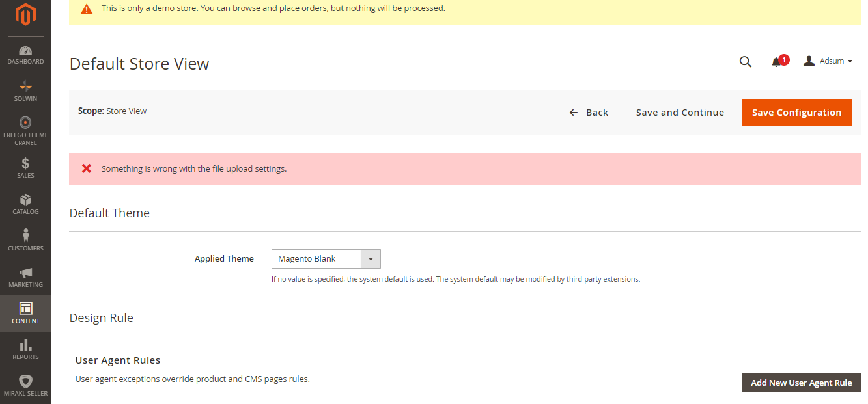Screen dimensions: 868x404
Task: Open notifications bell with red badge
Action: pos(777,62)
